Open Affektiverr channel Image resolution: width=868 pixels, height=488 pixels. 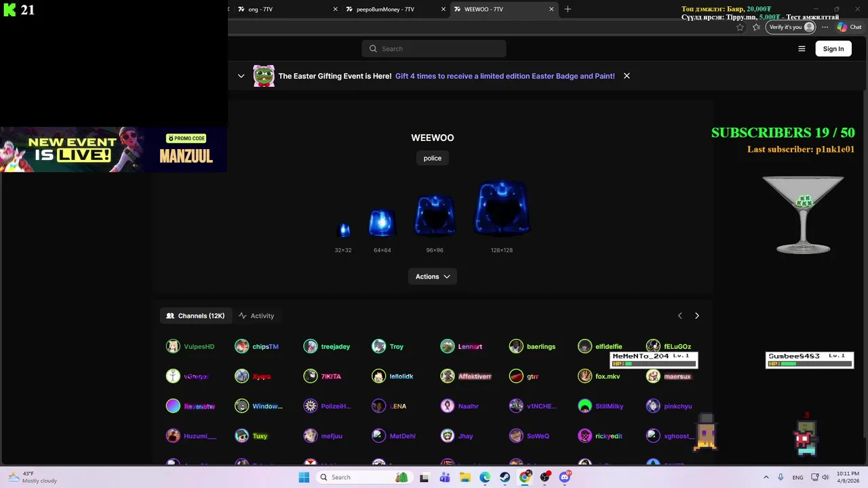pyautogui.click(x=467, y=376)
